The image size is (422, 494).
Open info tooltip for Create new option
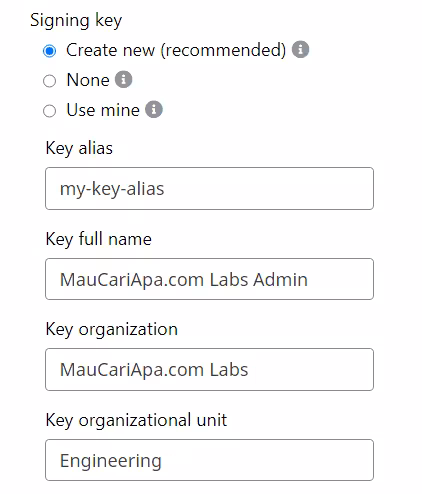coord(300,50)
